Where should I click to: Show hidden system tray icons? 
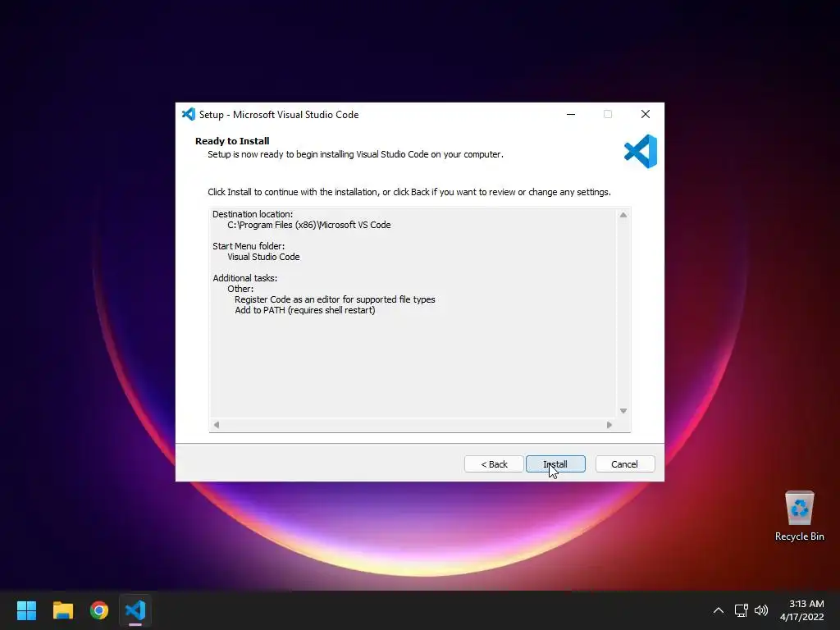pyautogui.click(x=719, y=610)
